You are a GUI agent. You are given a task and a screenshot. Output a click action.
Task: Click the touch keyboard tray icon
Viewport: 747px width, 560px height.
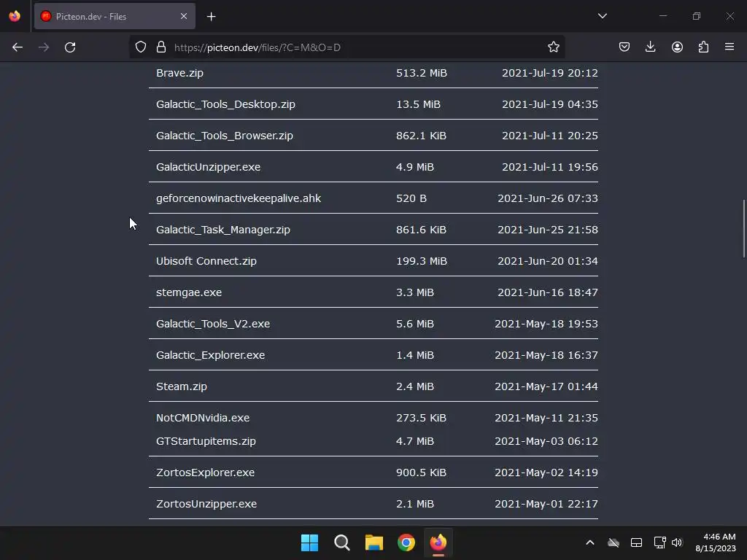(636, 542)
